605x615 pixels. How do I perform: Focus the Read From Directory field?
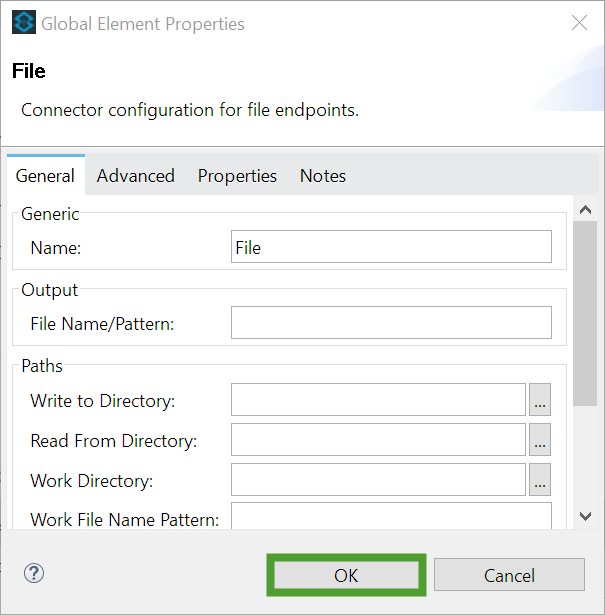pos(378,440)
